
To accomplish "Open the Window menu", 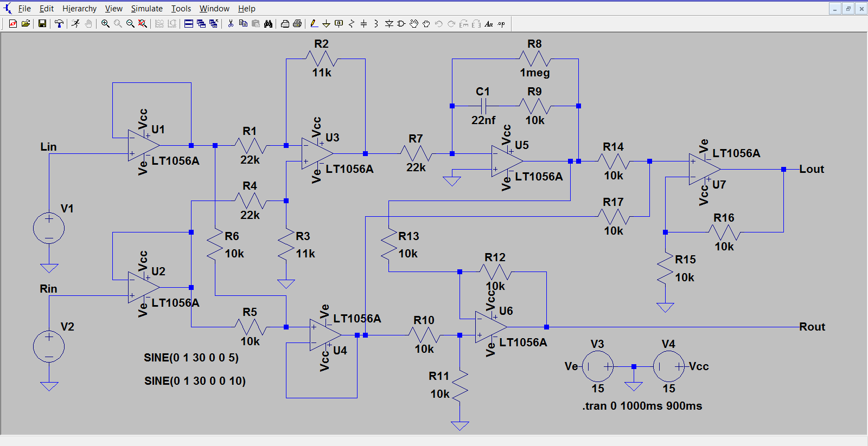I will pos(214,9).
